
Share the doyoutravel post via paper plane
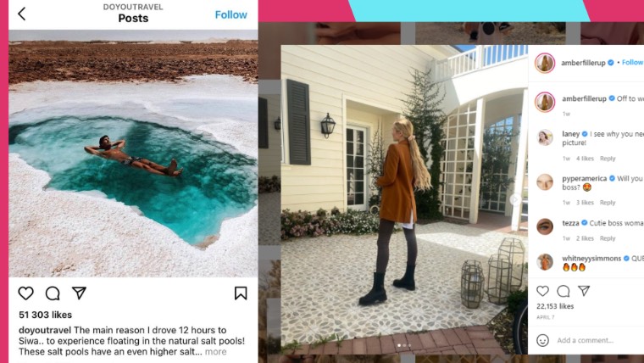tap(79, 293)
